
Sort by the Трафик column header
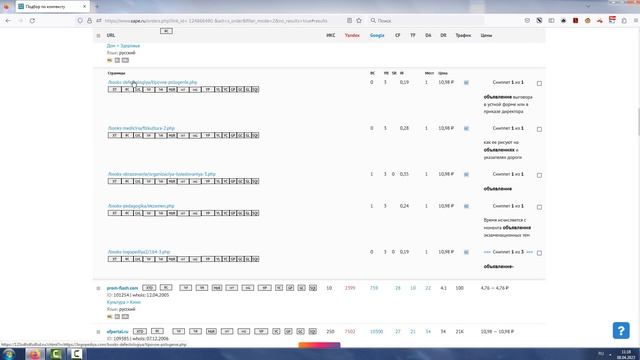(x=463, y=36)
